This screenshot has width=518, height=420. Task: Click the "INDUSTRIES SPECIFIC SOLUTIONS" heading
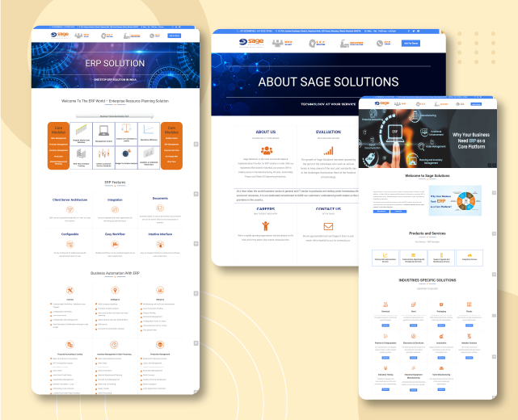point(427,280)
